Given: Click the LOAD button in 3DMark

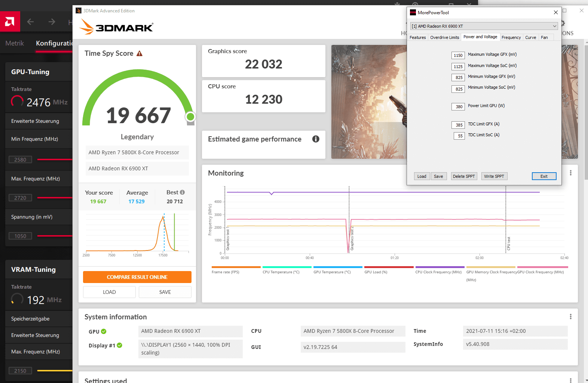Looking at the screenshot, I should tap(109, 292).
